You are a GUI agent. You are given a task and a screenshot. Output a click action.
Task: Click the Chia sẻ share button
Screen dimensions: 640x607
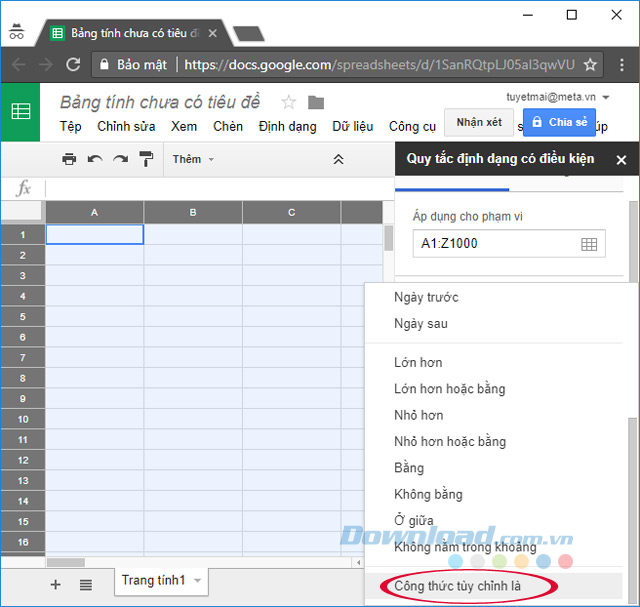(x=559, y=122)
